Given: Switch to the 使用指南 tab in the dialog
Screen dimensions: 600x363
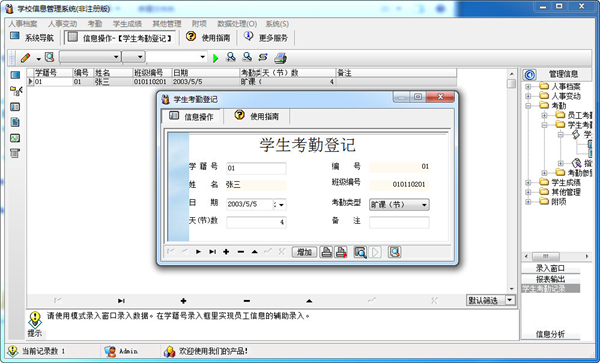Looking at the screenshot, I should click(x=257, y=116).
